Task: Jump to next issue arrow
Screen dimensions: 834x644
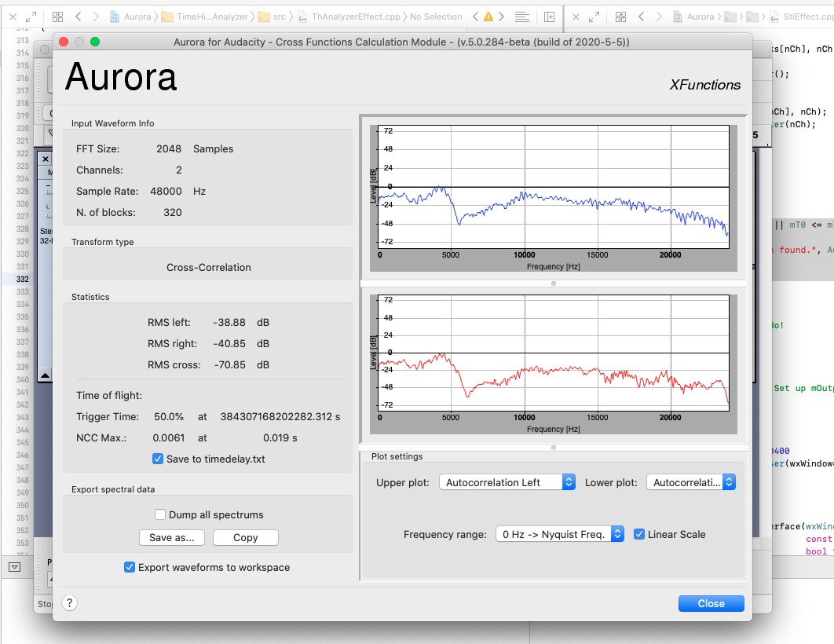Action: coord(501,17)
